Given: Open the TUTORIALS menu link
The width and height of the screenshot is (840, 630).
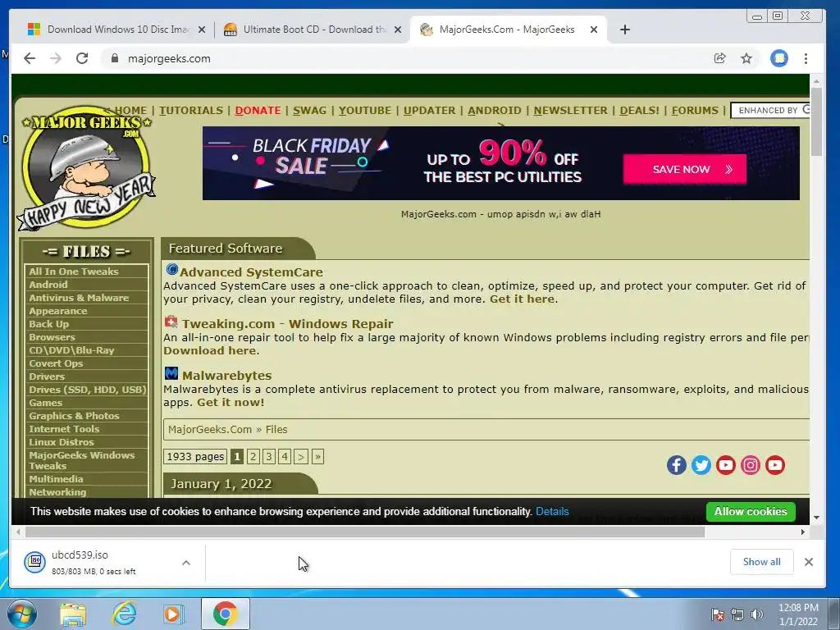Looking at the screenshot, I should coord(190,111).
